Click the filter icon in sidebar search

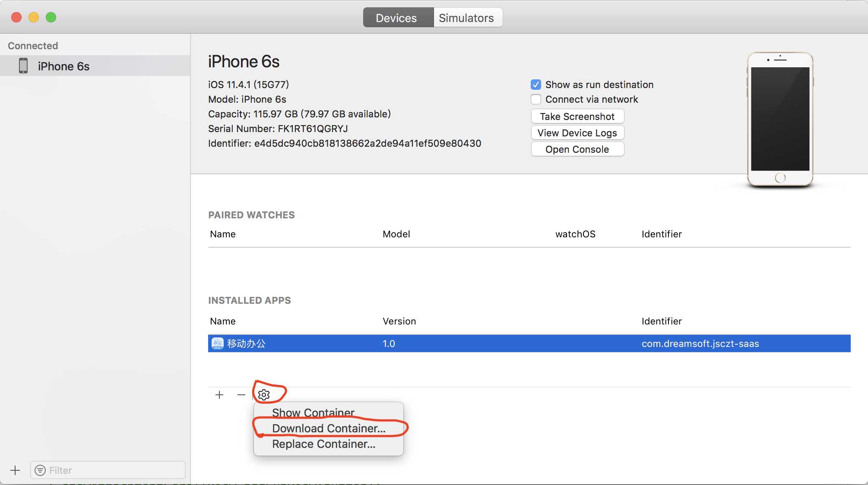click(40, 470)
